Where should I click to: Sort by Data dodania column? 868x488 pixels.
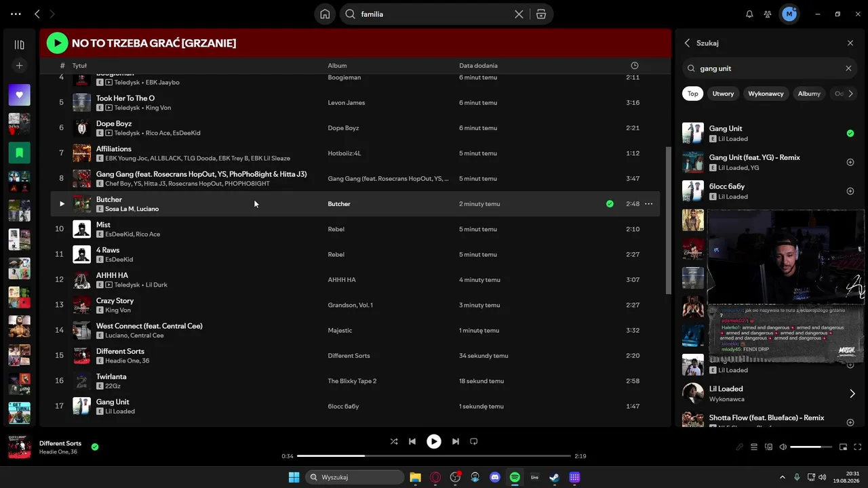click(478, 66)
